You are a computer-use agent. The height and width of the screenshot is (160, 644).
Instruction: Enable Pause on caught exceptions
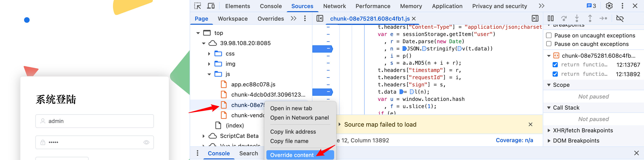[549, 44]
